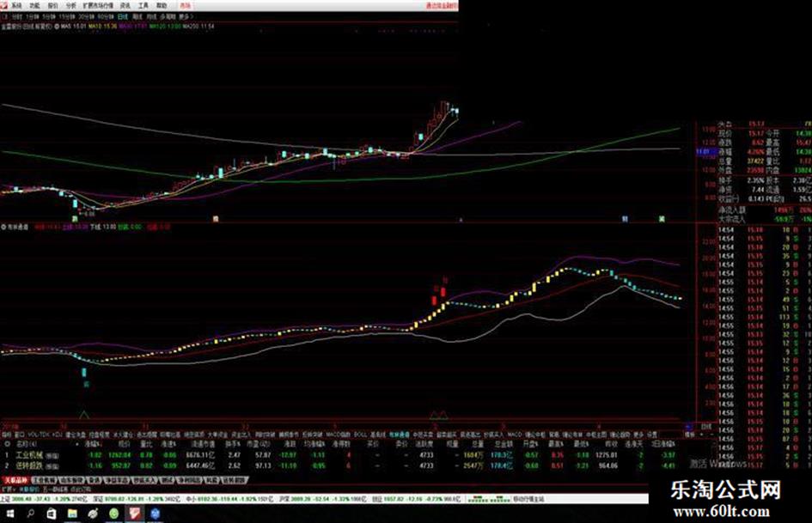
Task: Click the blue app taskbar icon
Action: click(x=156, y=514)
